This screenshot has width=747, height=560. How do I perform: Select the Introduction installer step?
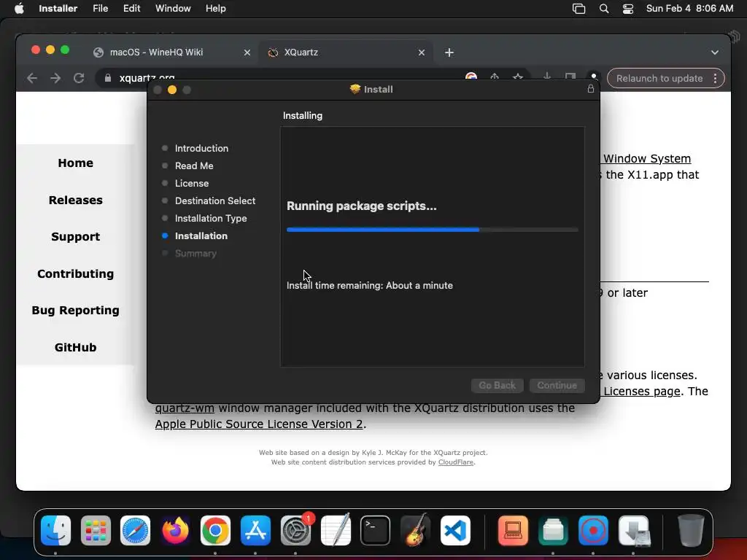point(201,148)
